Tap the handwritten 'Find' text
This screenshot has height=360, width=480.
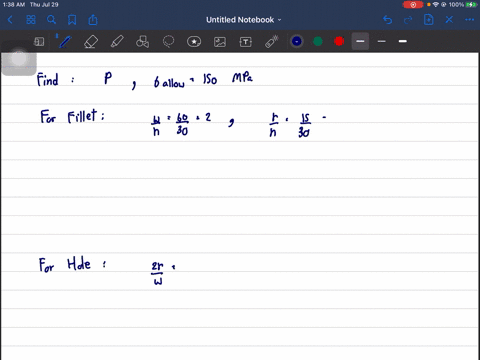pyautogui.click(x=48, y=80)
